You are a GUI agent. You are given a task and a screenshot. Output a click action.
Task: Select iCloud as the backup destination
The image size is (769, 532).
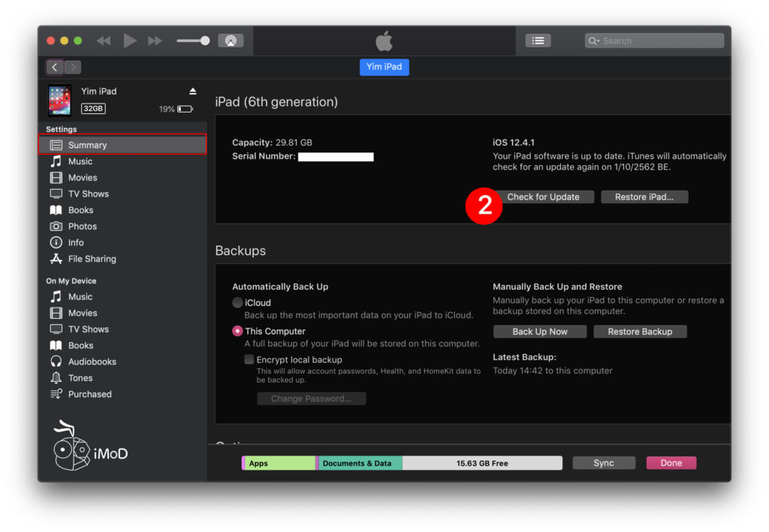[x=239, y=302]
